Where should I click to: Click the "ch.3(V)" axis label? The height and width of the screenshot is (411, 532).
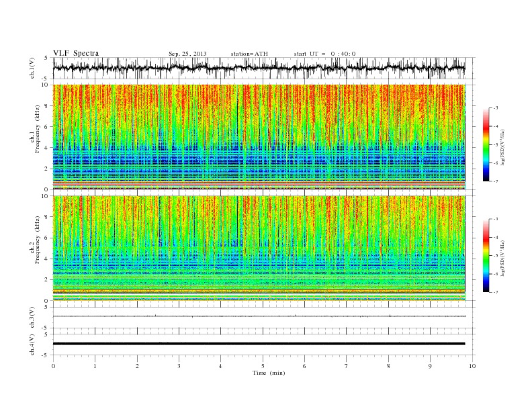click(x=32, y=318)
